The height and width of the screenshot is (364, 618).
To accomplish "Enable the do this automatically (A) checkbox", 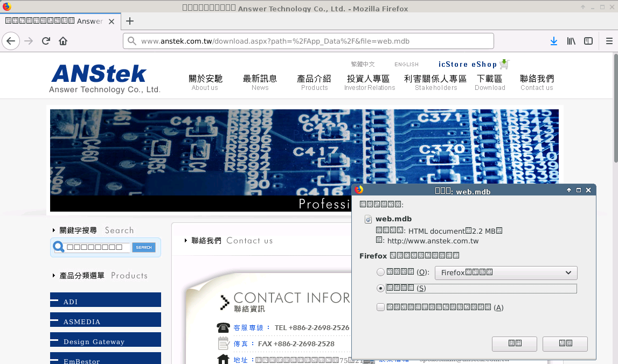I will [380, 307].
